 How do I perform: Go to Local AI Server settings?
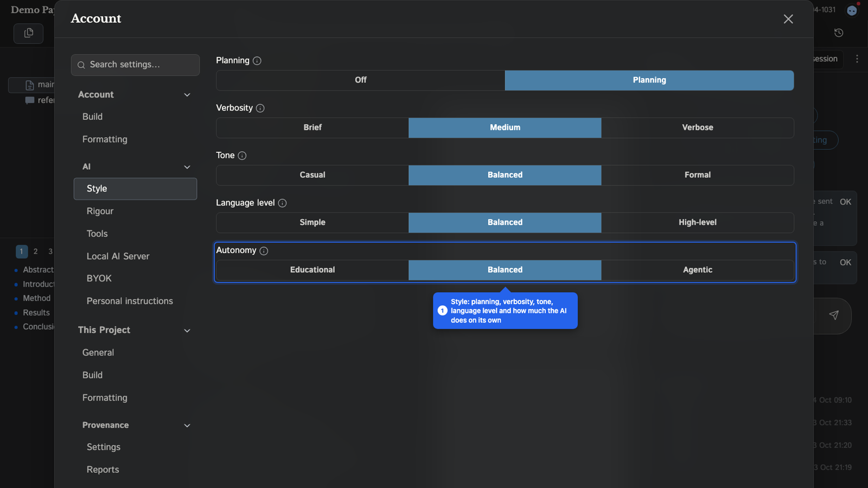(135, 256)
